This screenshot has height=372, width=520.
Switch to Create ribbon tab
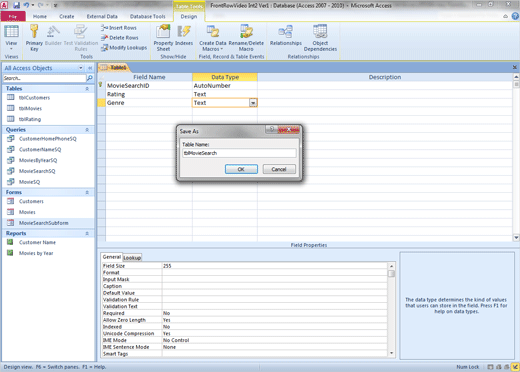[x=67, y=16]
